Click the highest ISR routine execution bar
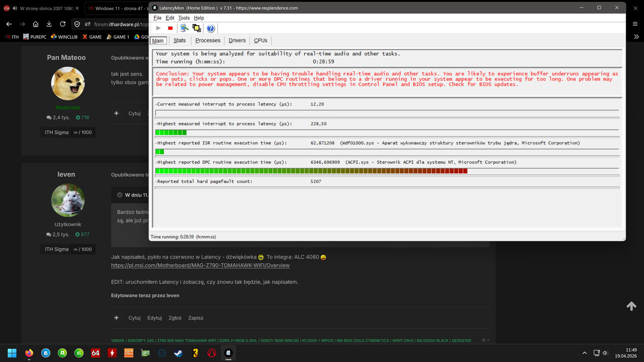This screenshot has height=362, width=644. pyautogui.click(x=387, y=152)
